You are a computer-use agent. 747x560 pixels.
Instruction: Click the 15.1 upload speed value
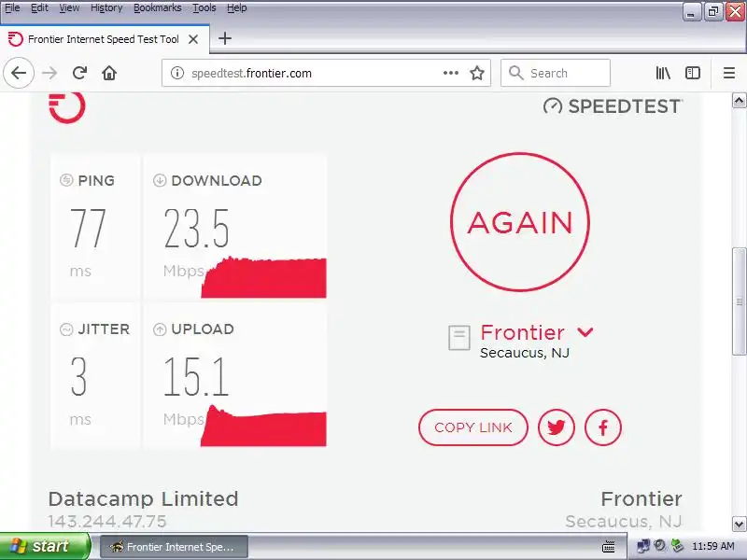point(196,377)
